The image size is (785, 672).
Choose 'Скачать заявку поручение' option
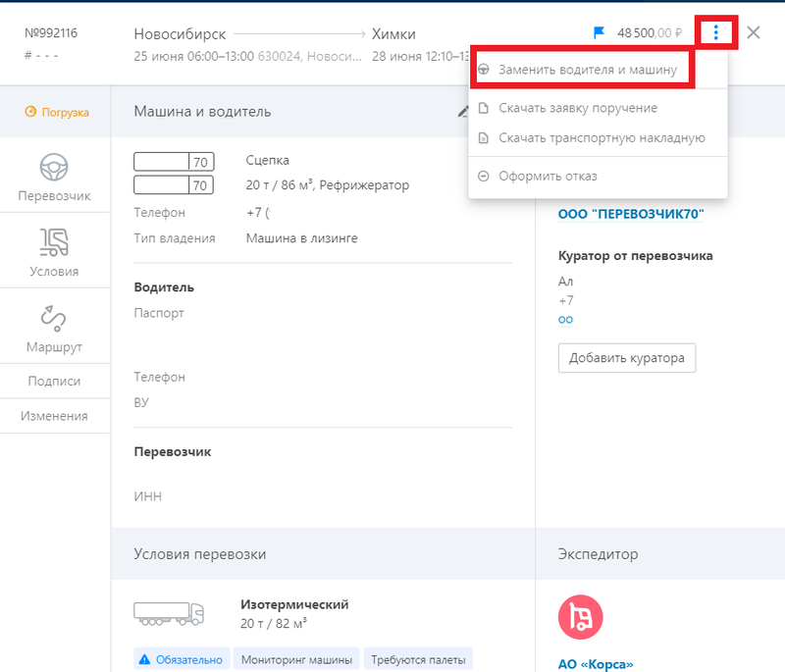pos(577,108)
